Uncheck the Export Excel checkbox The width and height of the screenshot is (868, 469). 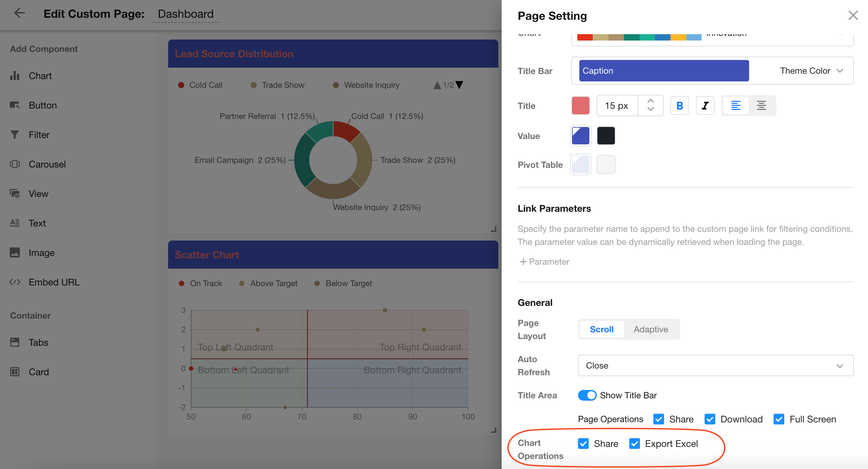(635, 444)
